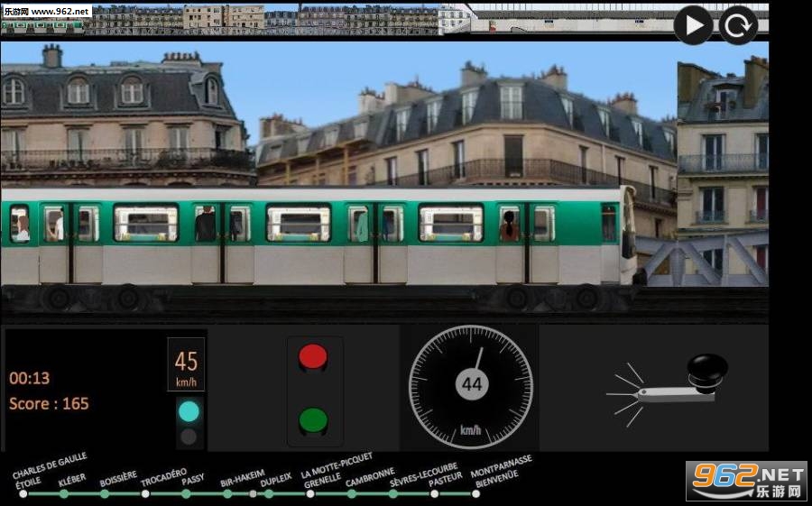
Task: Click the route overview strip at the top
Action: pos(384,19)
